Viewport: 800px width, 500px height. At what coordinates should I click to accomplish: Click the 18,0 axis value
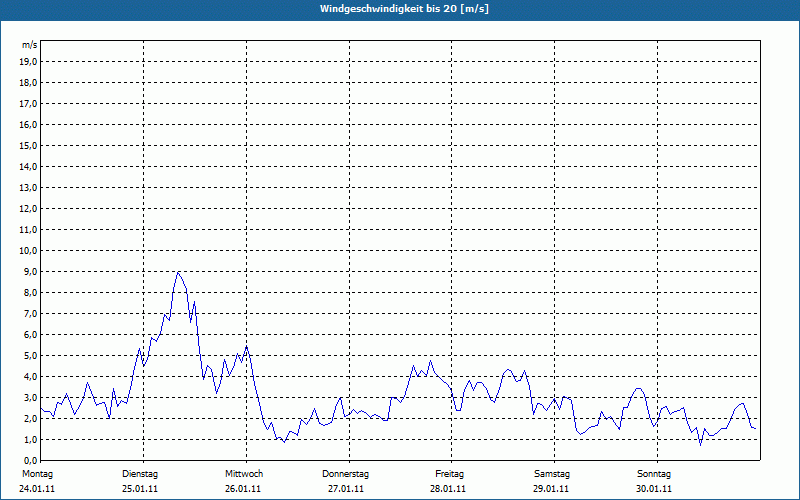29,83
